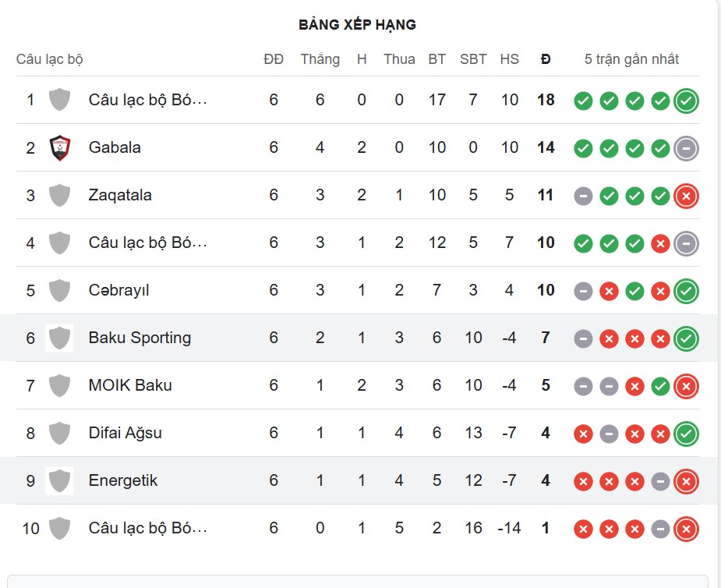The height and width of the screenshot is (588, 721).
Task: Click Cəbrayıl's first draw form icon
Action: 583,292
